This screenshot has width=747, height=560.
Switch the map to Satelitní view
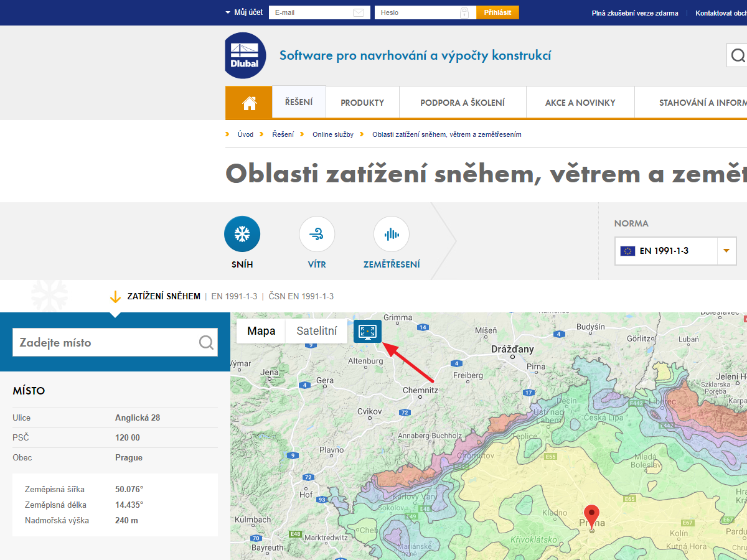coord(316,331)
